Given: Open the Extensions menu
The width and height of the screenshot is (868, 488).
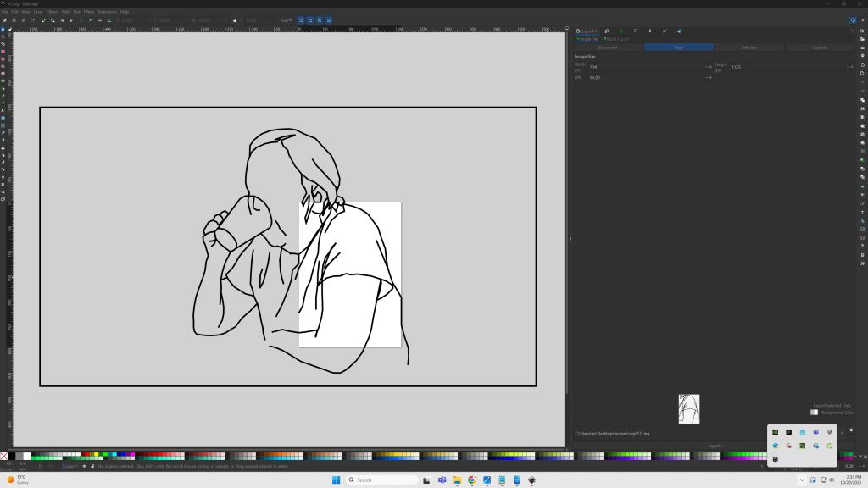Looking at the screenshot, I should (x=107, y=12).
